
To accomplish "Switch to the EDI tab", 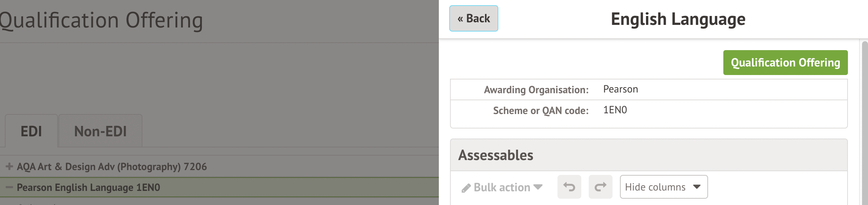I will coord(31,131).
